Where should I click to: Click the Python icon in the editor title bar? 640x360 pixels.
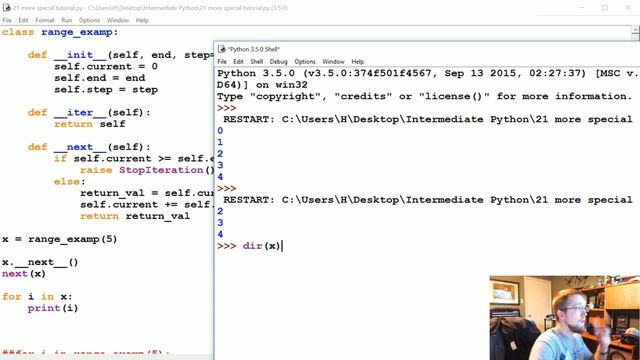pos(6,7)
